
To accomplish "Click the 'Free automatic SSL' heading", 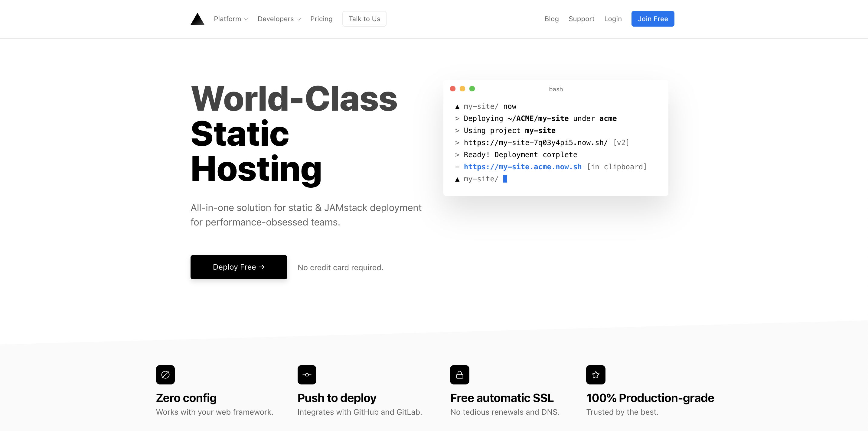I will (502, 398).
